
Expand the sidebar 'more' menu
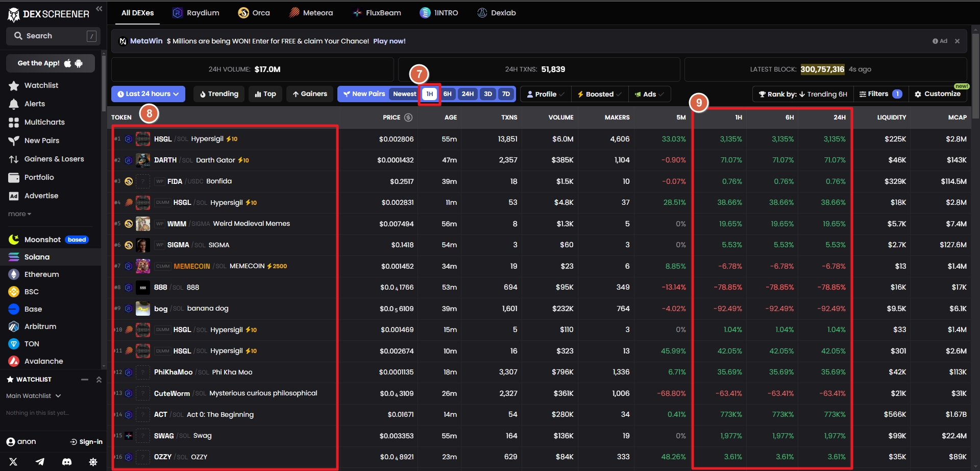pos(19,214)
